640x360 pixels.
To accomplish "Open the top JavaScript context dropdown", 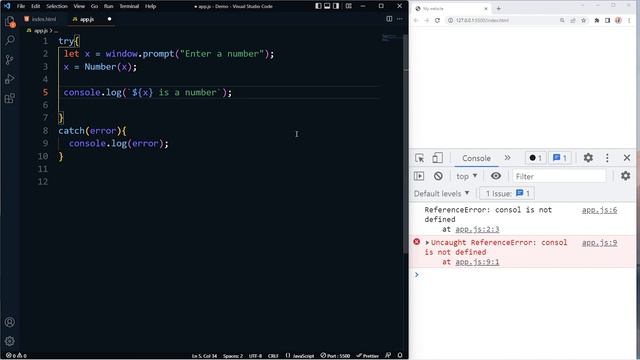I will (467, 176).
